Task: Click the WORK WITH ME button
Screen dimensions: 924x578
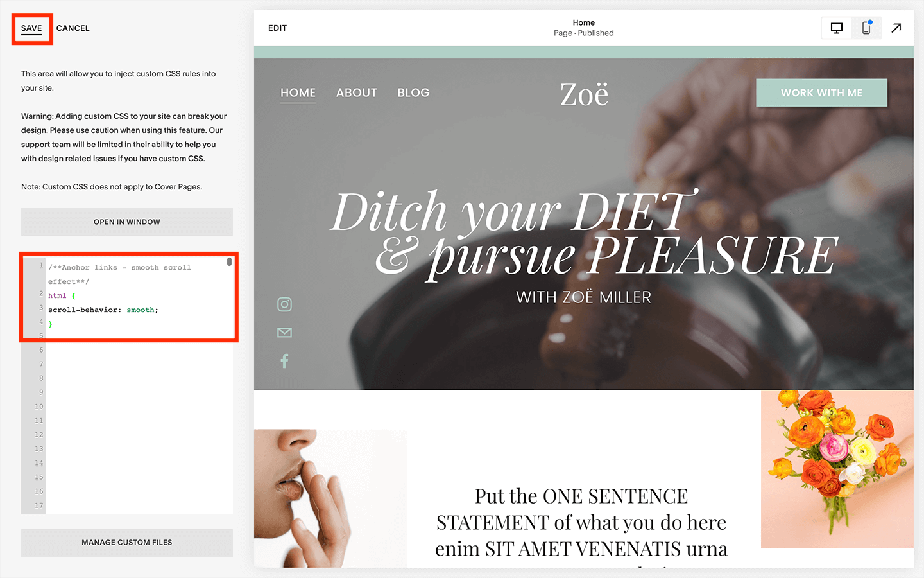Action: pyautogui.click(x=821, y=93)
